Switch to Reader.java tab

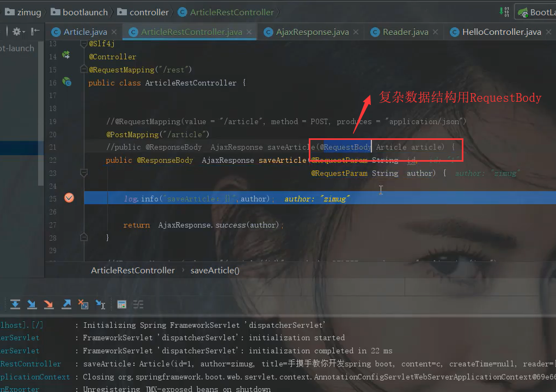405,32
